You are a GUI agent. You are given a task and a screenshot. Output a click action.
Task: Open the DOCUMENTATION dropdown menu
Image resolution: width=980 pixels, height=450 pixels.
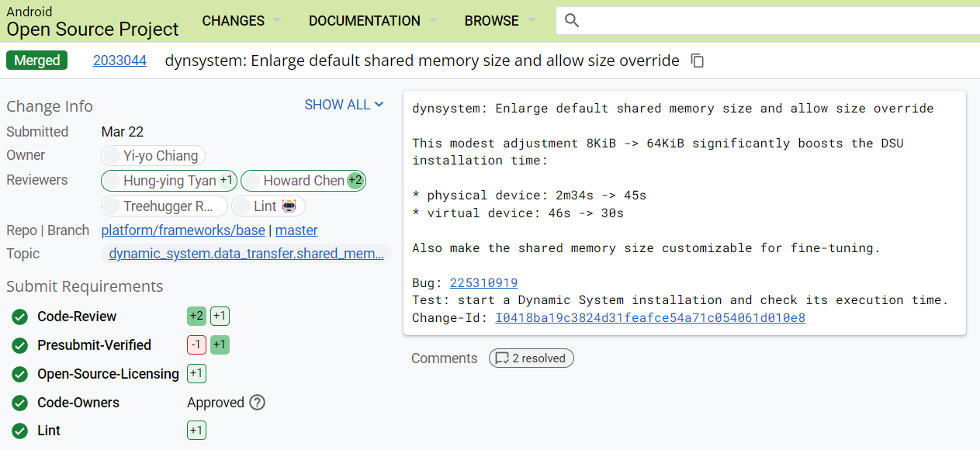click(x=372, y=21)
